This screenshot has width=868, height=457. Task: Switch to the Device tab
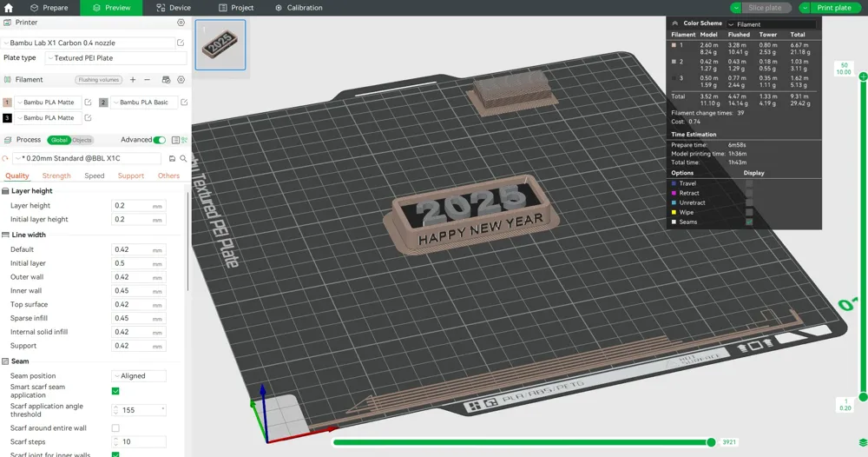[174, 8]
